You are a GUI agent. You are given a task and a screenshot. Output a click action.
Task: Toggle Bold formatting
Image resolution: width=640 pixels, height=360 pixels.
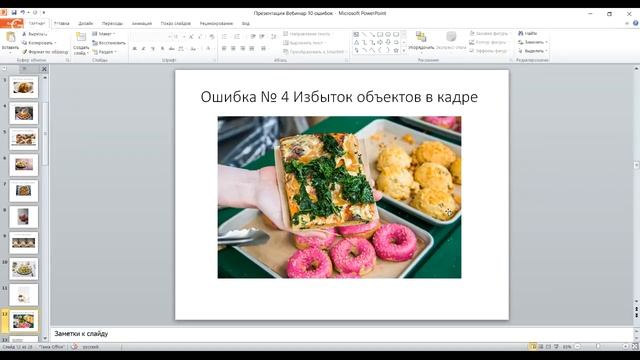134,49
